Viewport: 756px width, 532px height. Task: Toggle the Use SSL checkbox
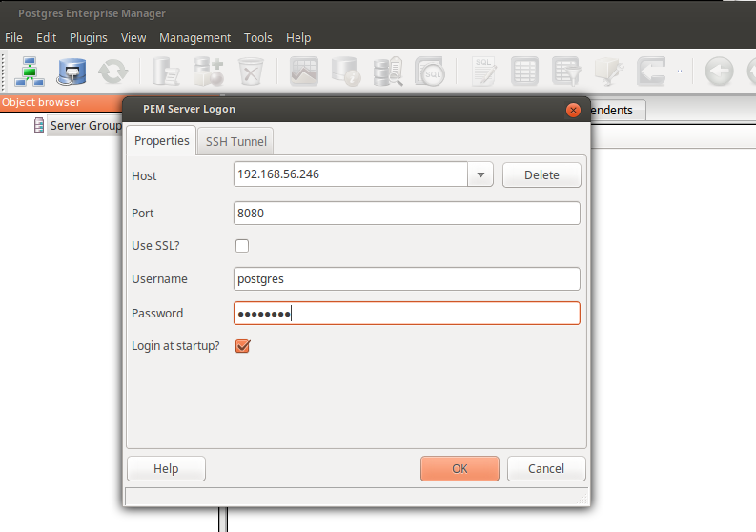coord(242,246)
